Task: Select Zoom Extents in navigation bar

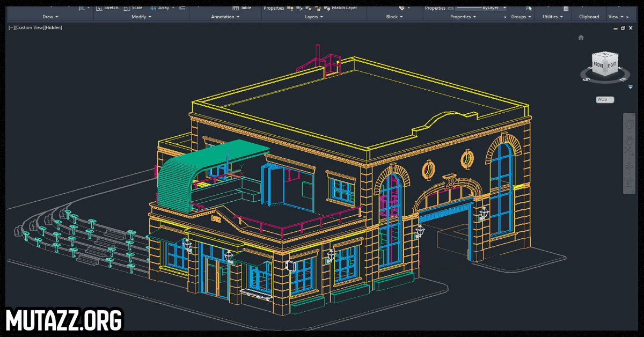Action: 628,151
